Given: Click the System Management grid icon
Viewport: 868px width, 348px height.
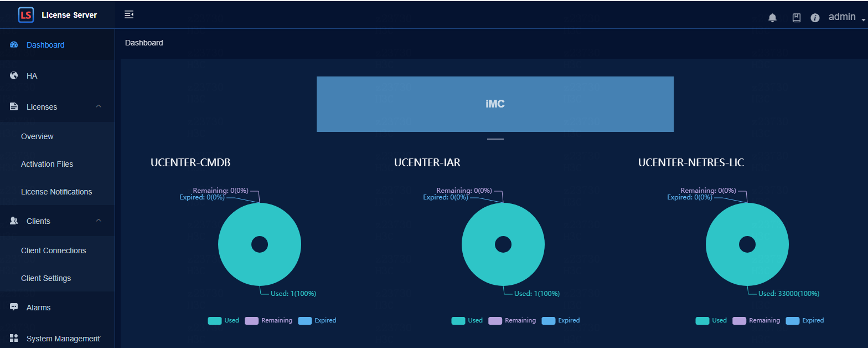Looking at the screenshot, I should pyautogui.click(x=14, y=339).
